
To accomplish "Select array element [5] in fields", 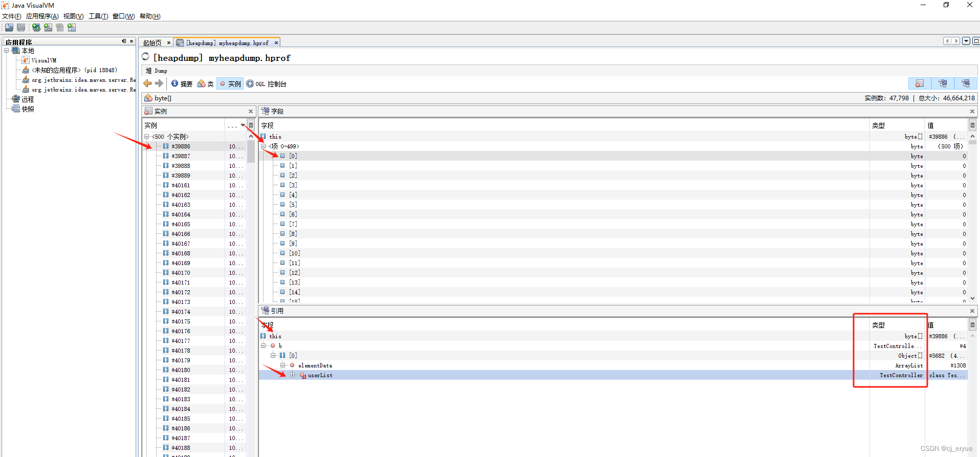I will 293,205.
